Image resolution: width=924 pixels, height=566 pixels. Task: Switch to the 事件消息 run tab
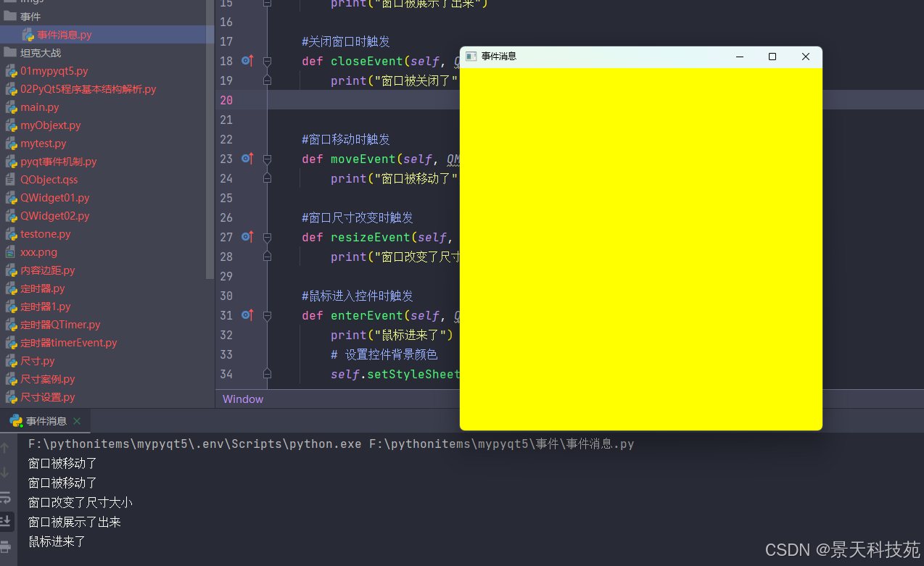[x=46, y=421]
